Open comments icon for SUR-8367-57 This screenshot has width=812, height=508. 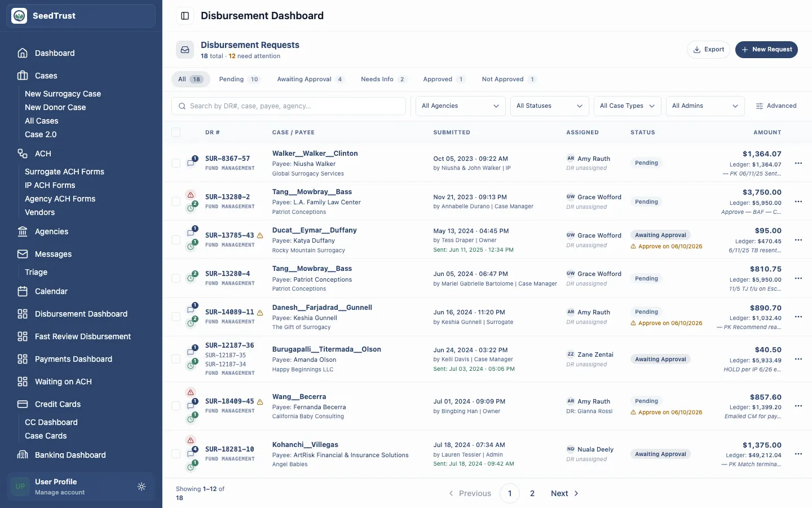[x=191, y=163]
